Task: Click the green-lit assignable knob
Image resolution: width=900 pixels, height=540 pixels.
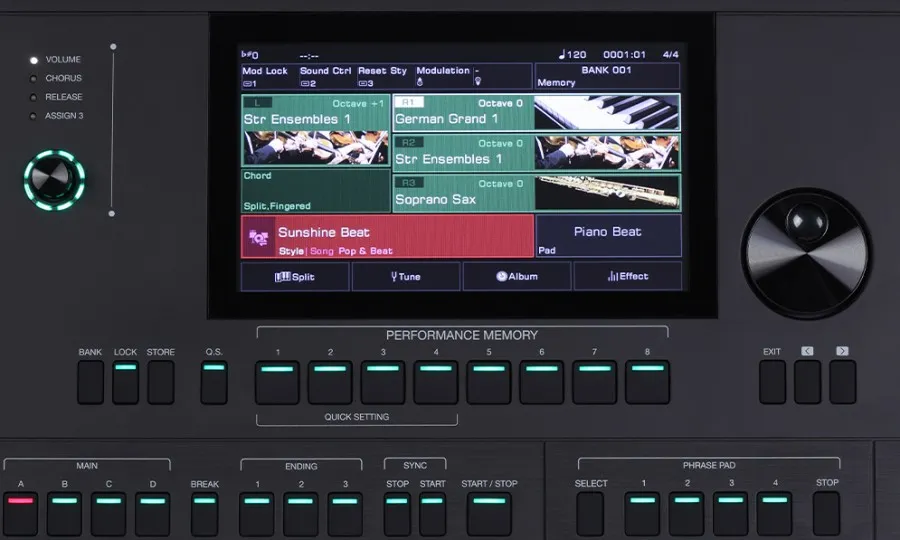Action: pyautogui.click(x=54, y=180)
